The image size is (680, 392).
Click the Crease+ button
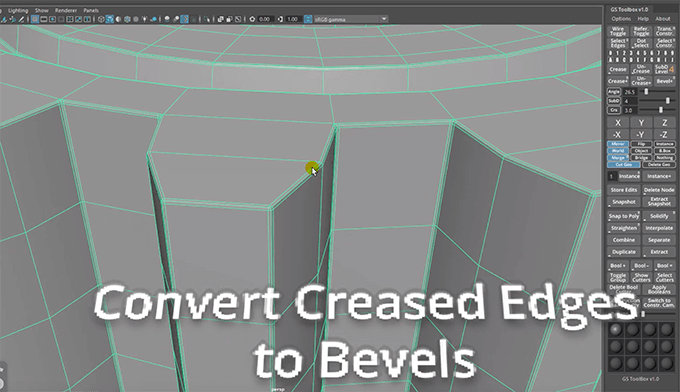618,81
